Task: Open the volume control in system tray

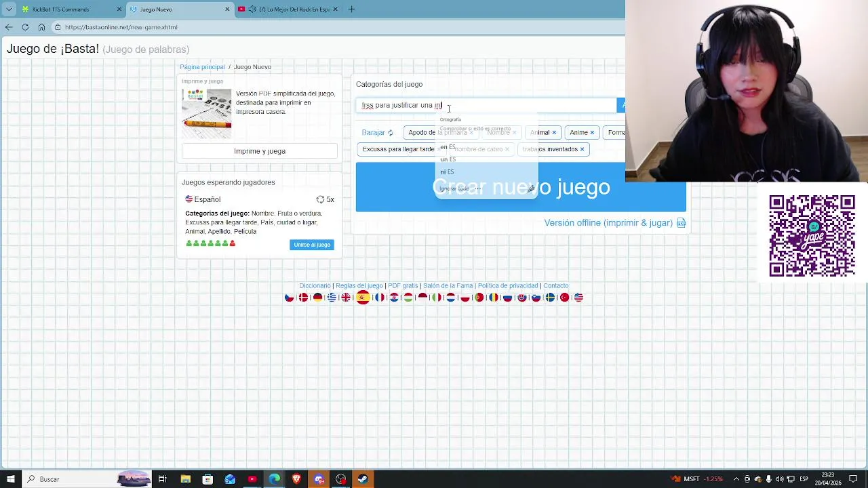Action: coord(779,479)
